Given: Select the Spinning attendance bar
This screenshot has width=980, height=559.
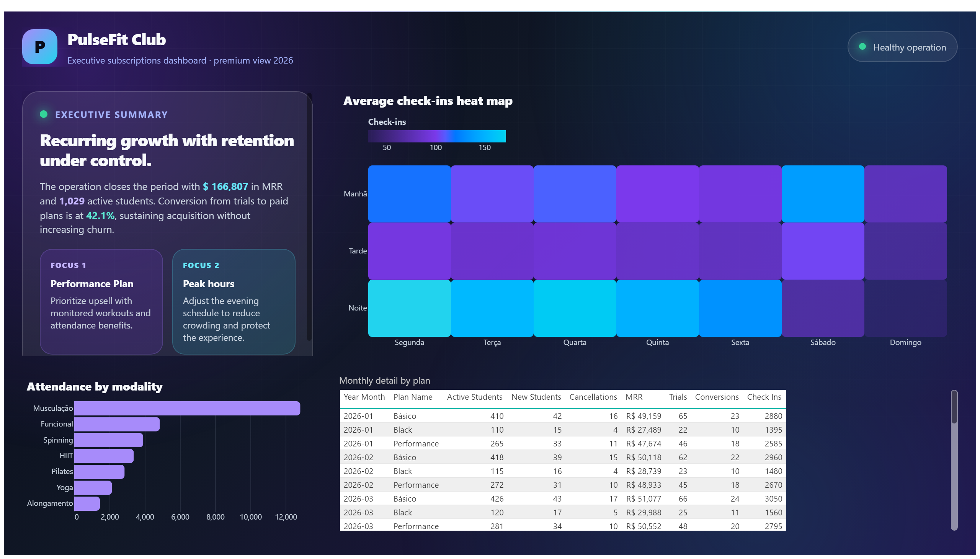Looking at the screenshot, I should click(109, 440).
